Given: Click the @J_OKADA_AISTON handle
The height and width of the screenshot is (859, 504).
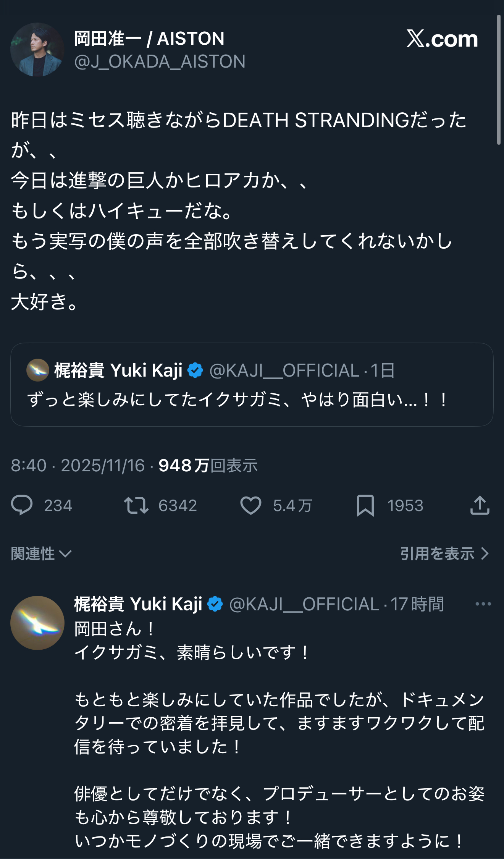Looking at the screenshot, I should point(160,62).
